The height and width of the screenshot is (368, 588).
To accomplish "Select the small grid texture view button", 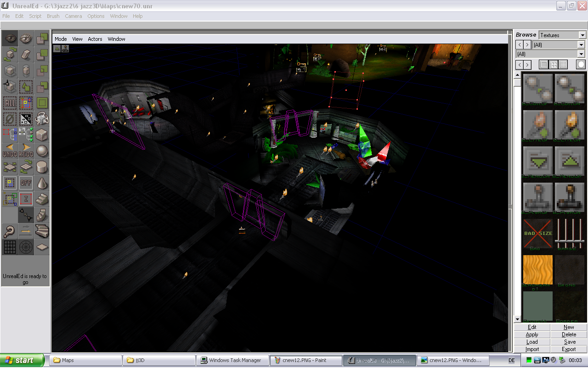I will [x=564, y=65].
